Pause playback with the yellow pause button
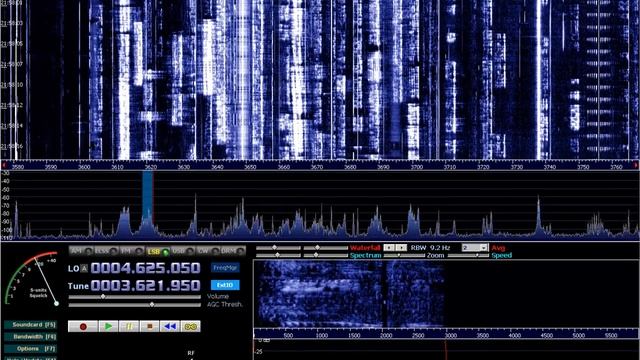The width and height of the screenshot is (640, 360). (x=129, y=326)
